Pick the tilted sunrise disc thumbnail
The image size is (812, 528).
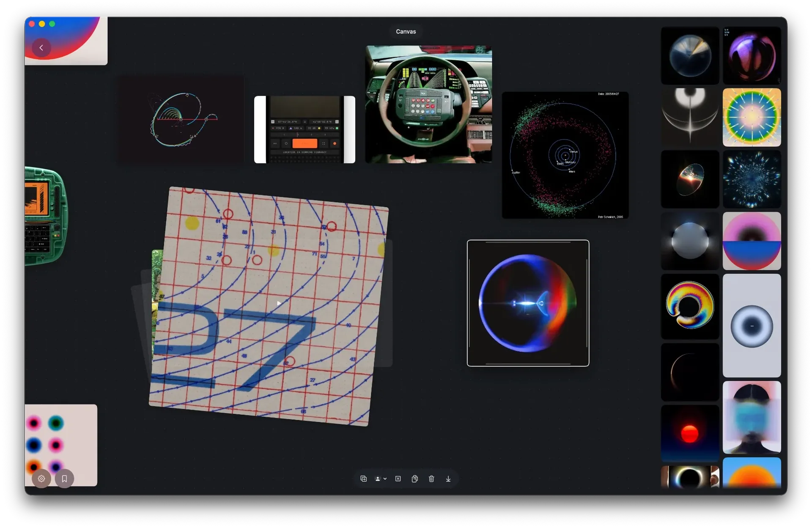690,179
